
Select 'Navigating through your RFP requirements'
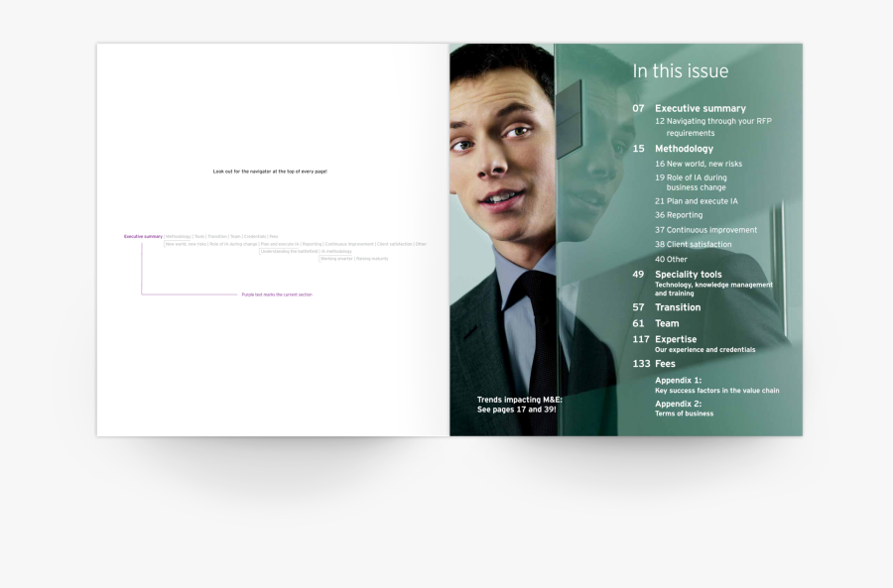(712, 127)
